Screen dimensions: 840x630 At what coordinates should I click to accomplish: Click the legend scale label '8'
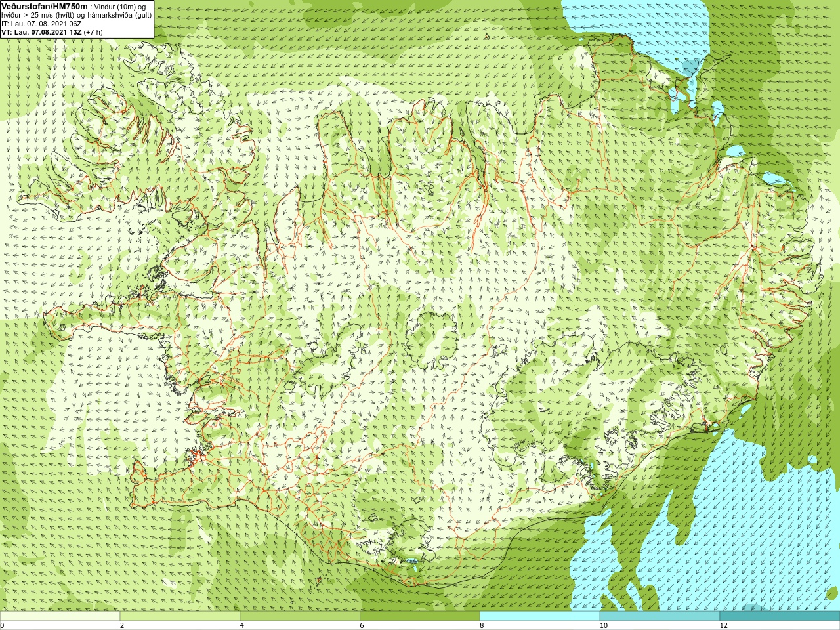tap(482, 626)
